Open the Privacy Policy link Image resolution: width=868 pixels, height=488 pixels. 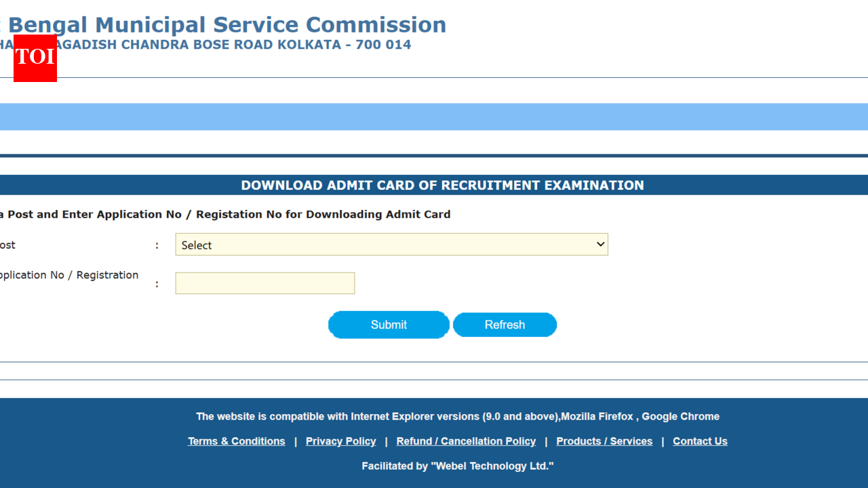click(340, 441)
